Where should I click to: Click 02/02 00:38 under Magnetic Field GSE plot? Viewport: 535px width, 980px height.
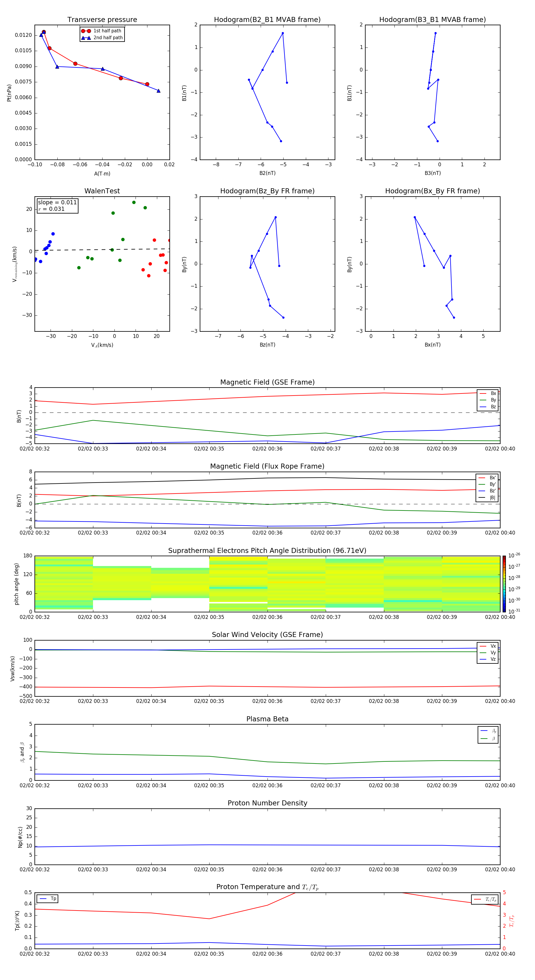click(384, 449)
